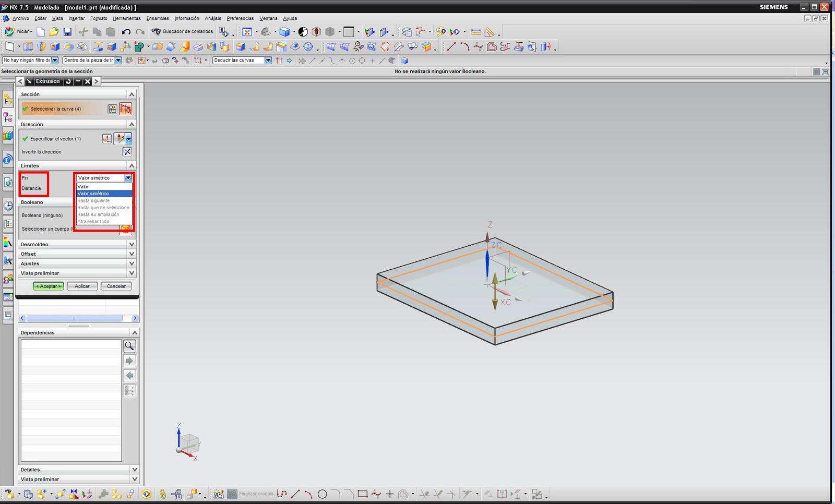Open the Análisis menu
Viewport: 835px width, 504px height.
(x=213, y=18)
